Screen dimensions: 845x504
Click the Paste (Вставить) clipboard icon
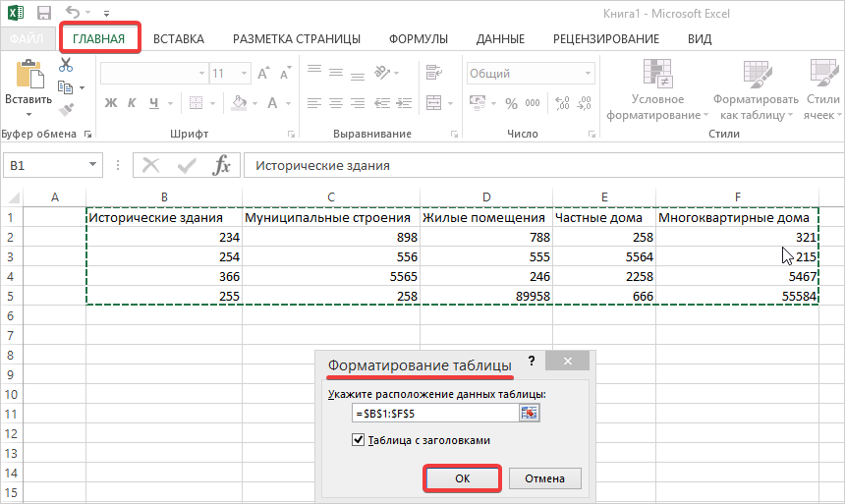click(28, 77)
